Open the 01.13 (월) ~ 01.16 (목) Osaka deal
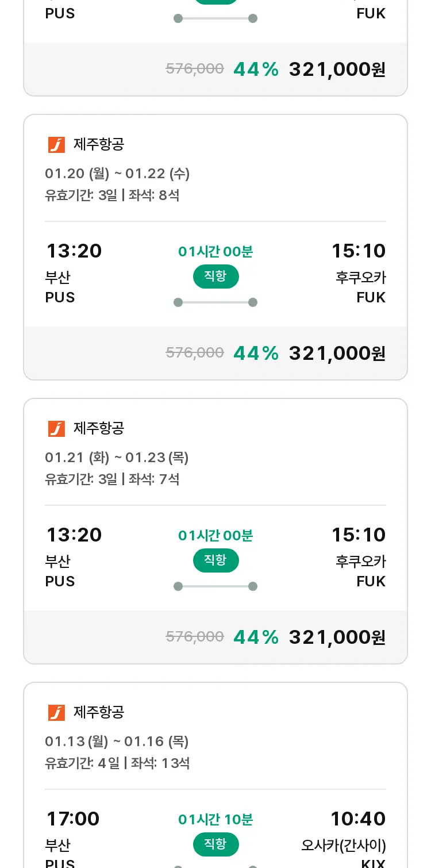Image resolution: width=431 pixels, height=868 pixels. pyautogui.click(x=215, y=775)
